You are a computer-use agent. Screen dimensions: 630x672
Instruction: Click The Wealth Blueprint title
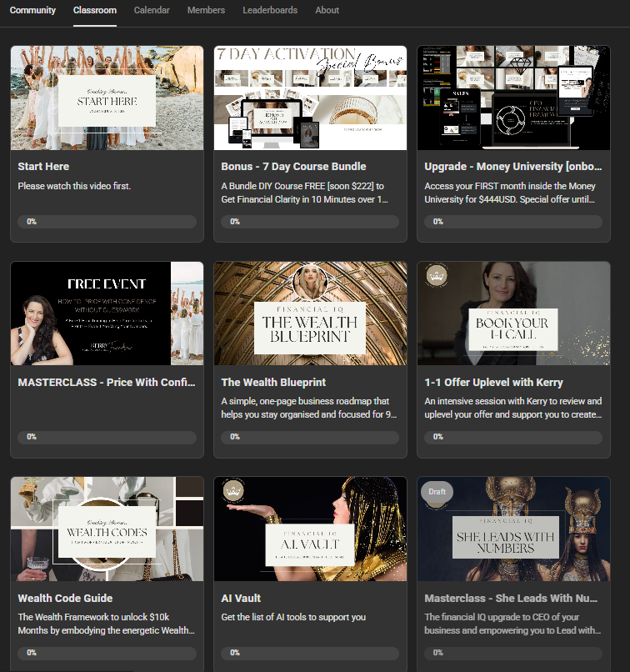click(273, 383)
